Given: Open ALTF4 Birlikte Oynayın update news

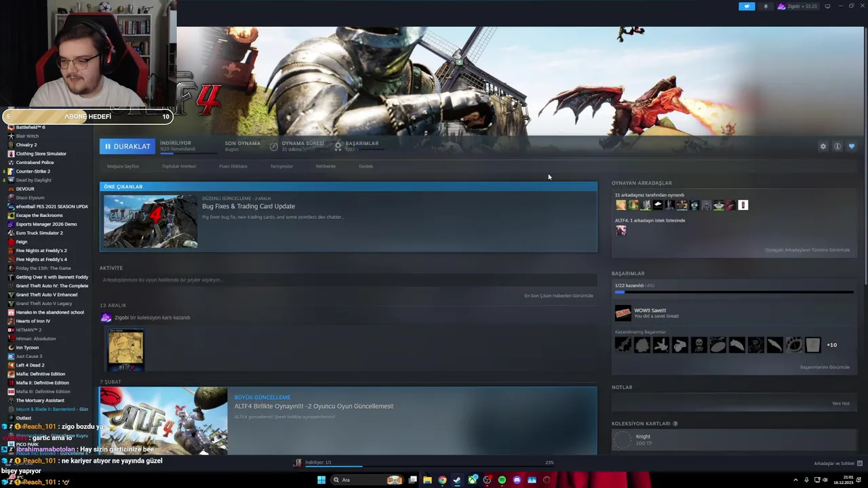Looking at the screenshot, I should tap(314, 406).
